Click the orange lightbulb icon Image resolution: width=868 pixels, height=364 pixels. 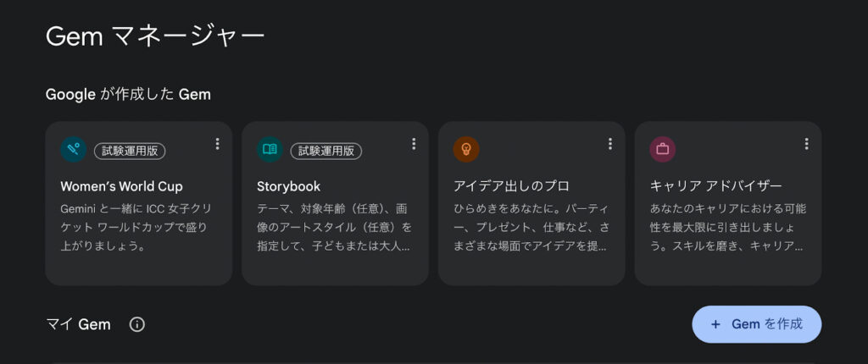(466, 150)
